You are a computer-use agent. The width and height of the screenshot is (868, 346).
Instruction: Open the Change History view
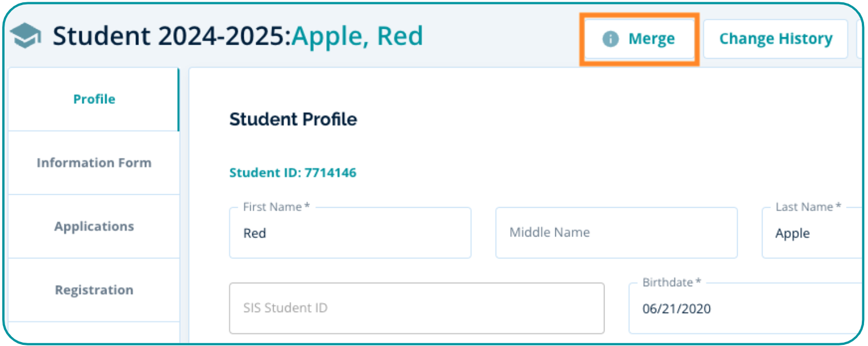[775, 39]
